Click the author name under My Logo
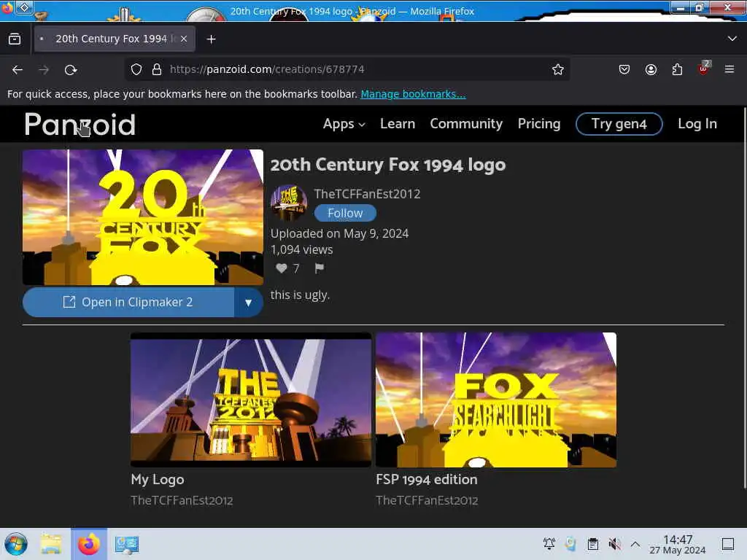Screen dimensions: 747x560 [x=182, y=500]
